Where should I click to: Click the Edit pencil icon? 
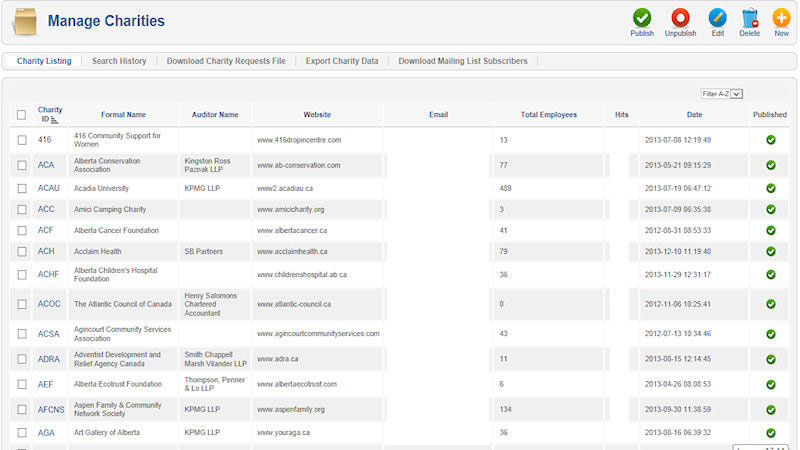pos(717,18)
